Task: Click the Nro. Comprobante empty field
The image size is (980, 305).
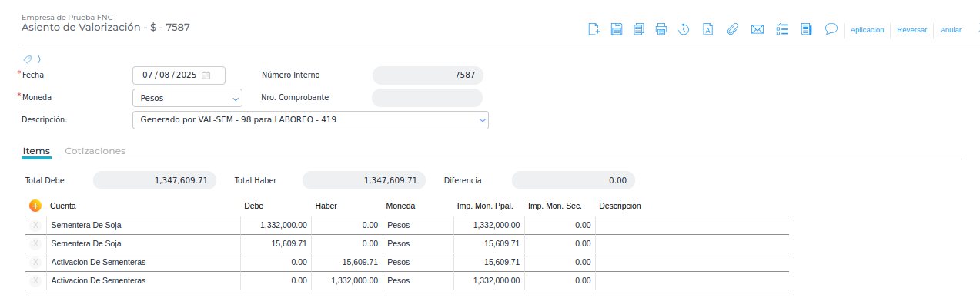Action: tap(427, 98)
